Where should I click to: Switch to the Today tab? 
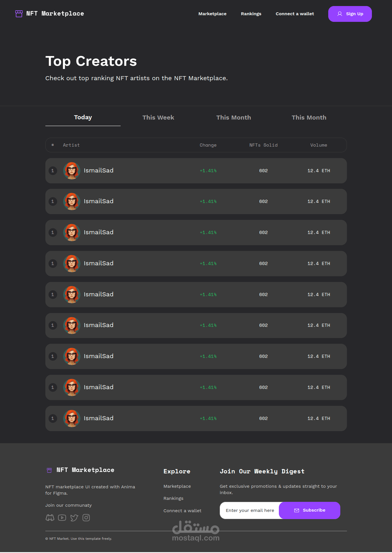coord(83,117)
